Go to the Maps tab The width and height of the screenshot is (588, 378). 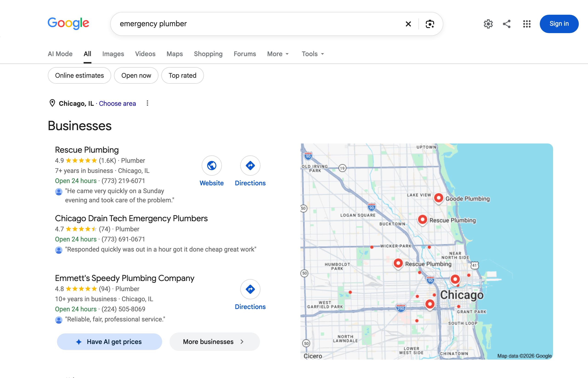click(x=175, y=54)
